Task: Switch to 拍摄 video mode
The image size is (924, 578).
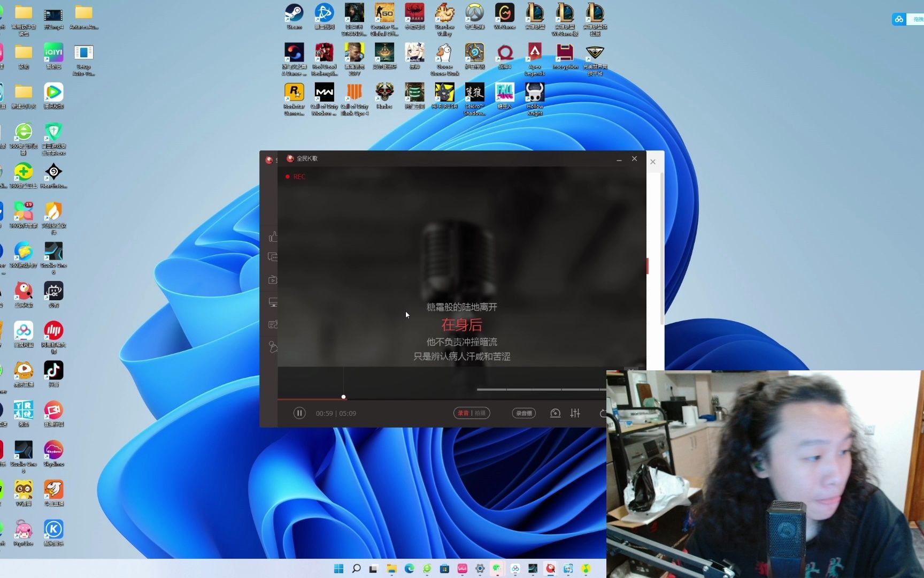Action: point(480,413)
